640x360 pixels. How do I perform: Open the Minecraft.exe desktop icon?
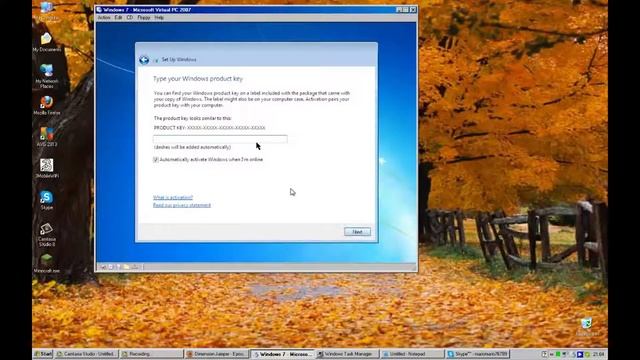click(x=47, y=263)
